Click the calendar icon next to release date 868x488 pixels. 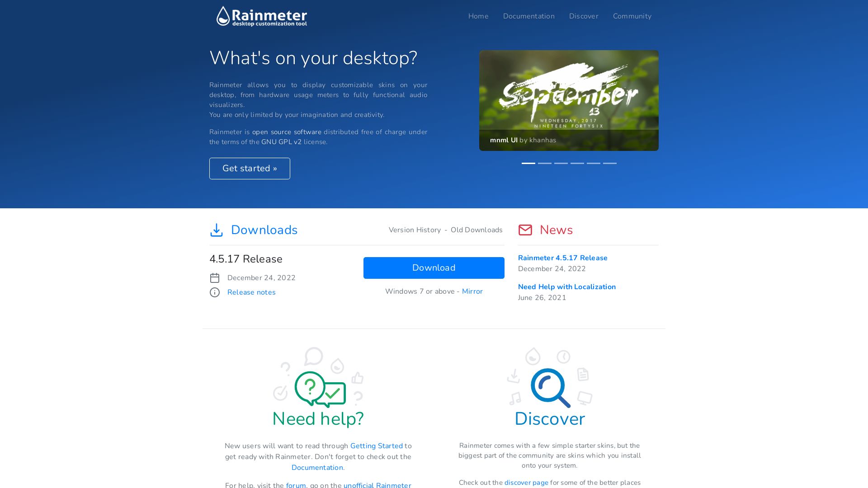(214, 277)
